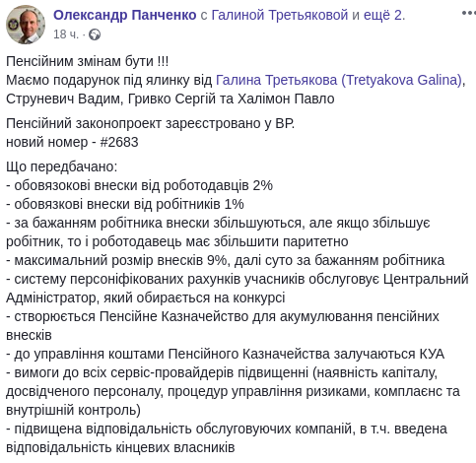Select the line about робітників 1%
Screen dimensions: 476x463
pyautogui.click(x=125, y=204)
